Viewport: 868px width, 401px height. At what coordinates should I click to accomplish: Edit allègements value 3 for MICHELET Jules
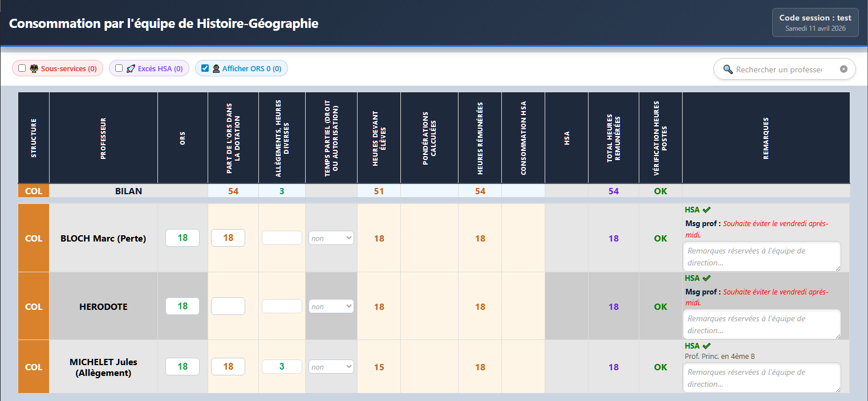282,367
